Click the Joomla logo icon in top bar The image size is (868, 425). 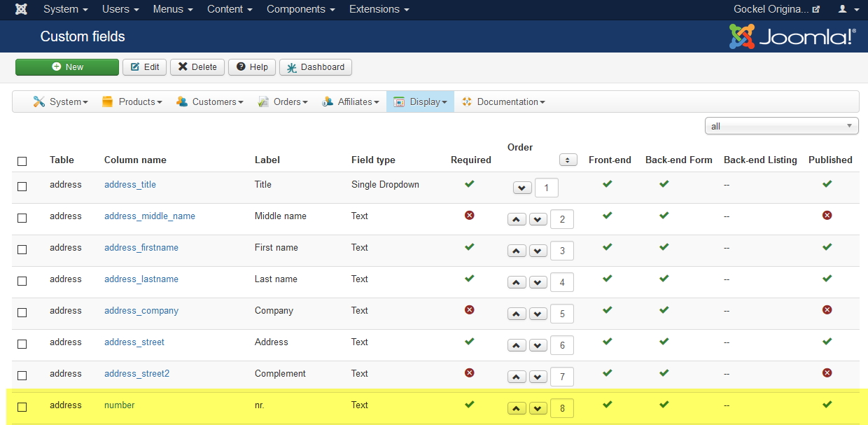(22, 9)
